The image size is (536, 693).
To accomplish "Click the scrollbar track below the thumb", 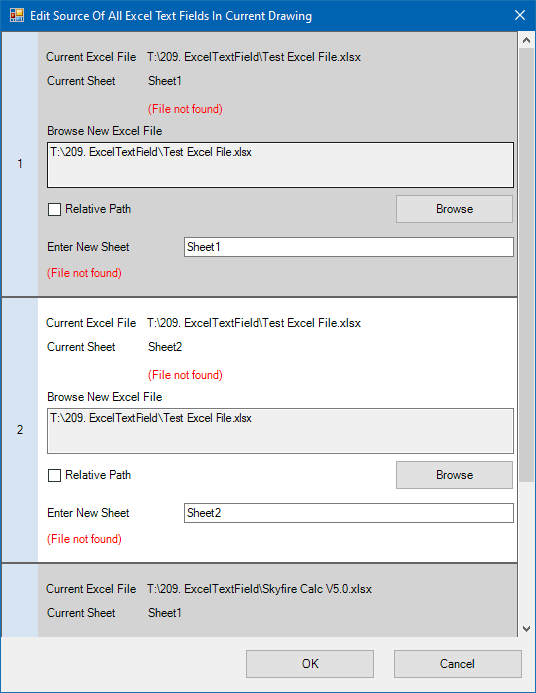I will (526, 551).
